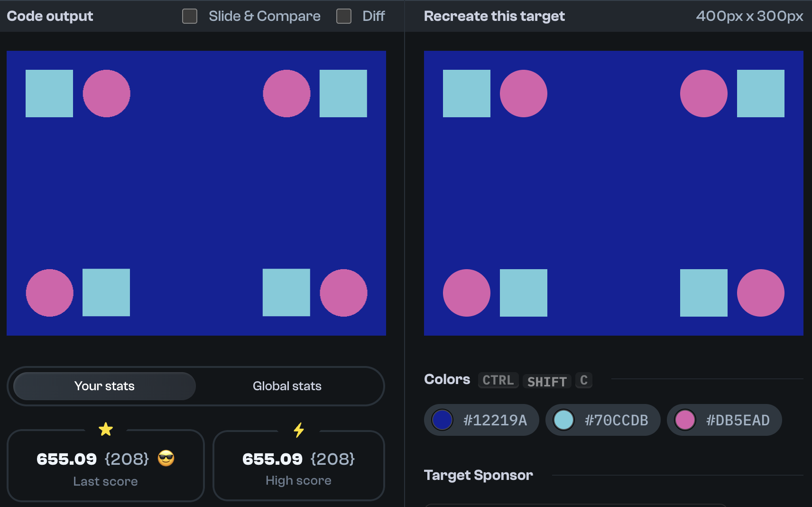Click the blue color circle for #12219A

pyautogui.click(x=443, y=420)
